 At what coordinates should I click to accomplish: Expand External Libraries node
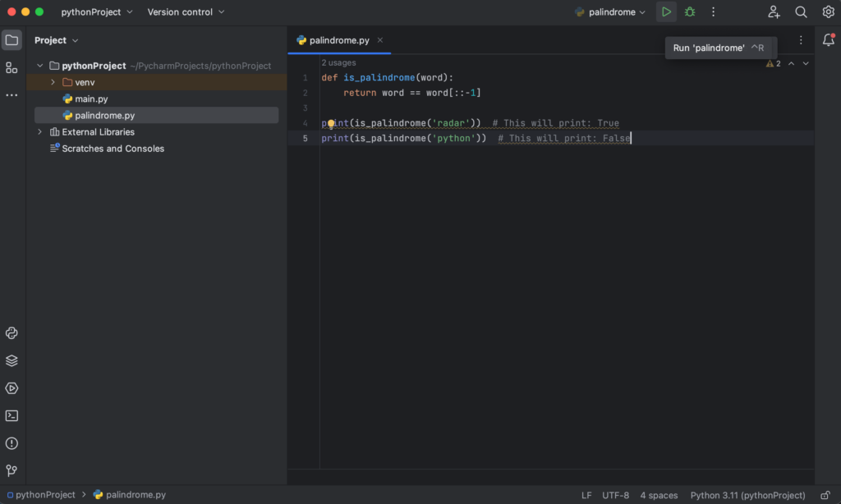point(39,132)
